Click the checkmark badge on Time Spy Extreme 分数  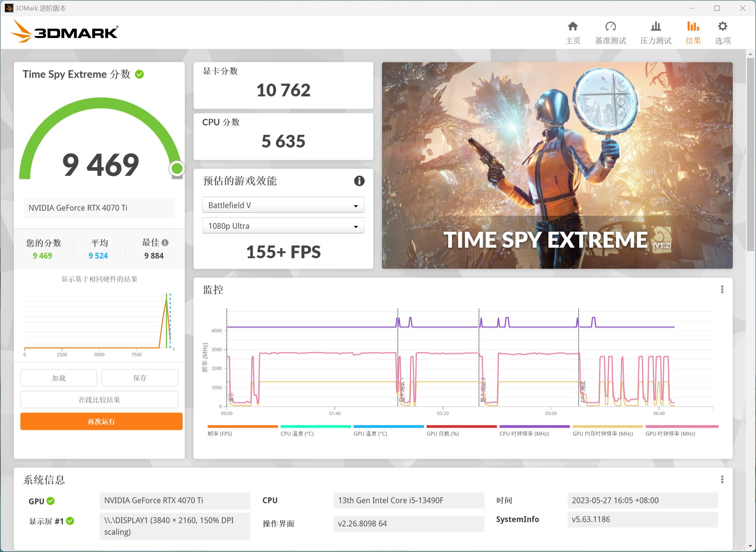click(139, 74)
